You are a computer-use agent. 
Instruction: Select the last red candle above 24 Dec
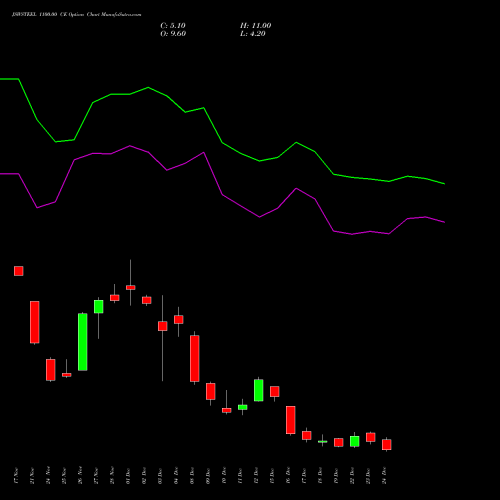click(387, 444)
